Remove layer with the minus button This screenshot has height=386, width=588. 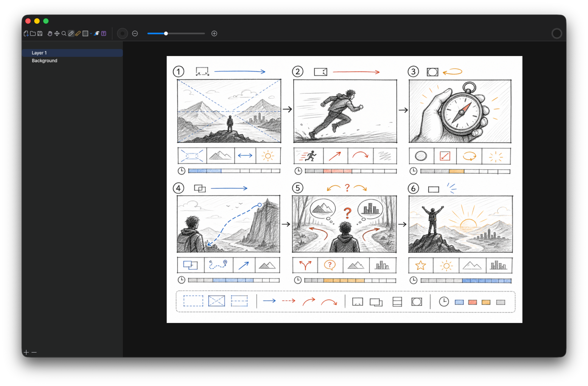[34, 352]
